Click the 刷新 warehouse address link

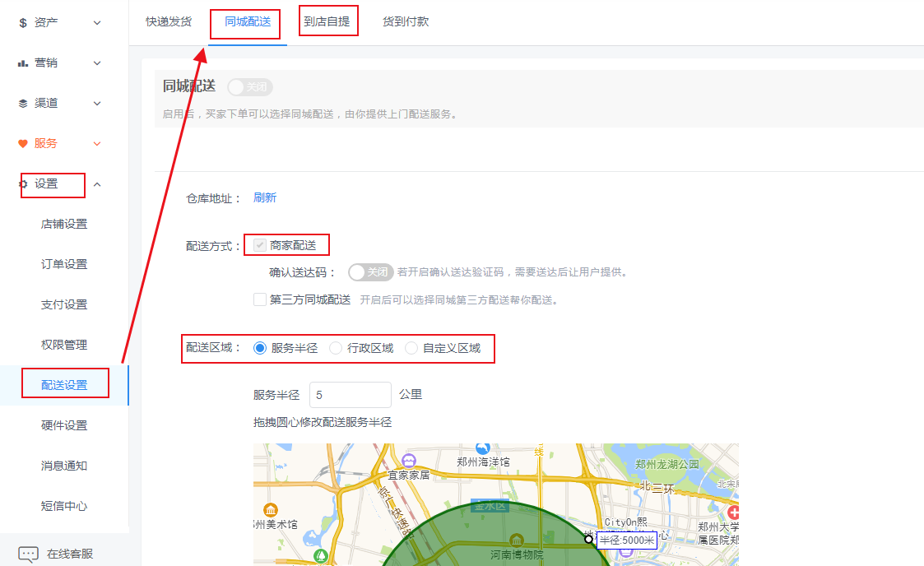pyautogui.click(x=265, y=197)
